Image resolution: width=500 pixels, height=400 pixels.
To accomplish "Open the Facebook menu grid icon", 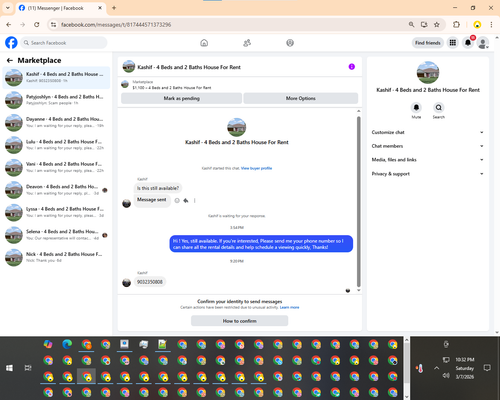I will [453, 43].
